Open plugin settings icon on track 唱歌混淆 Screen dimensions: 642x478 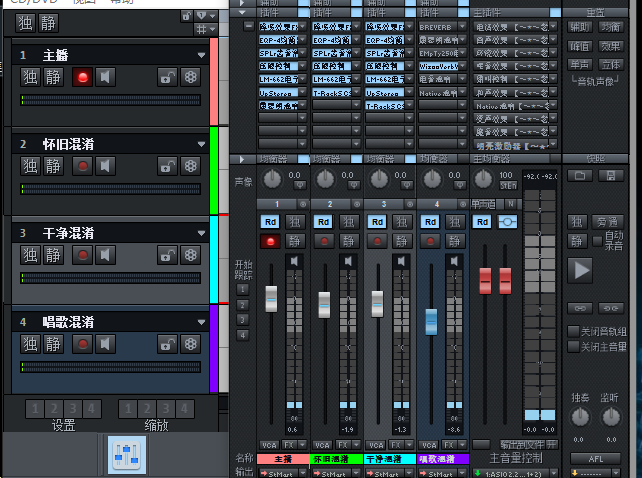coord(190,344)
